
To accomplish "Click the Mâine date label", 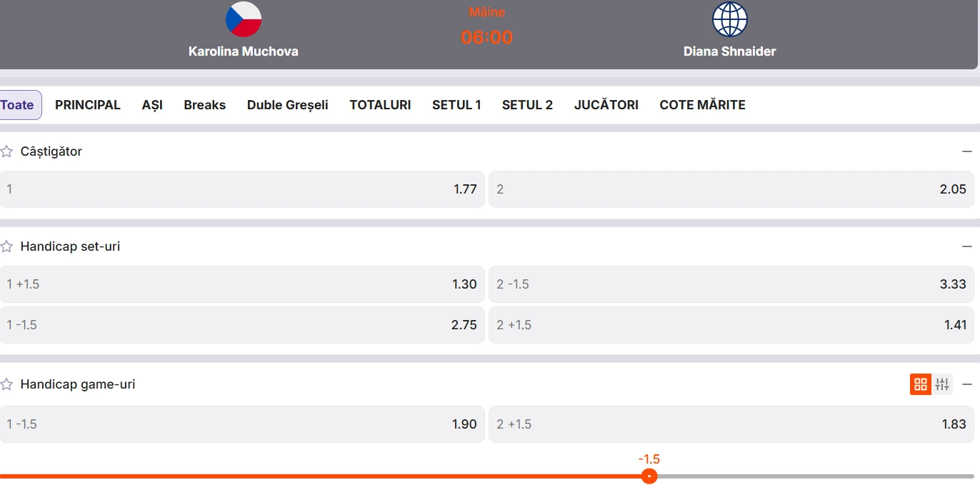I will (487, 12).
